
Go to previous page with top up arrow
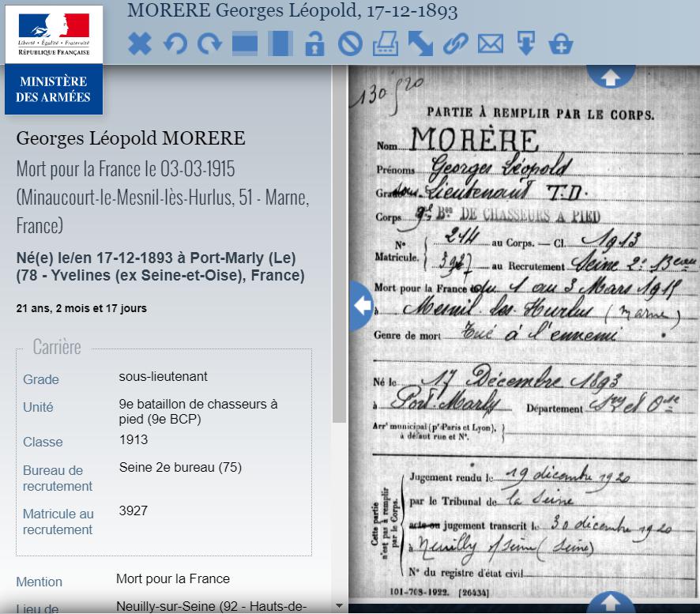click(x=610, y=77)
